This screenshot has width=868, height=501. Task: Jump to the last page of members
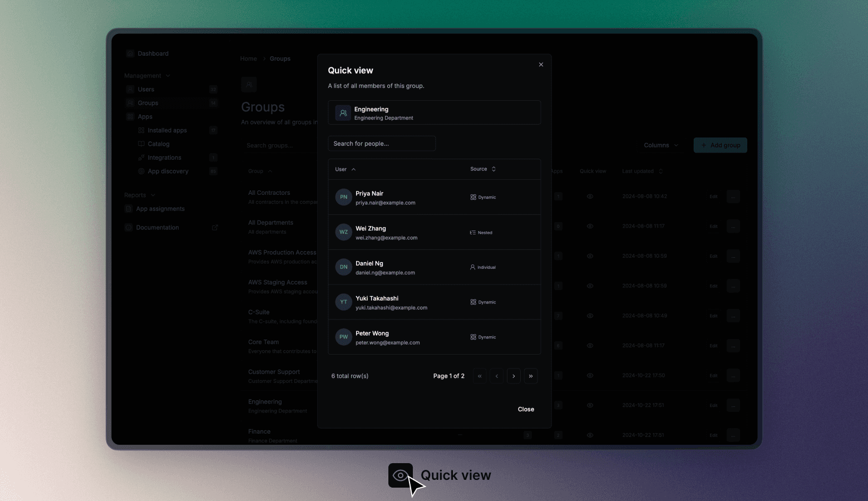click(531, 376)
